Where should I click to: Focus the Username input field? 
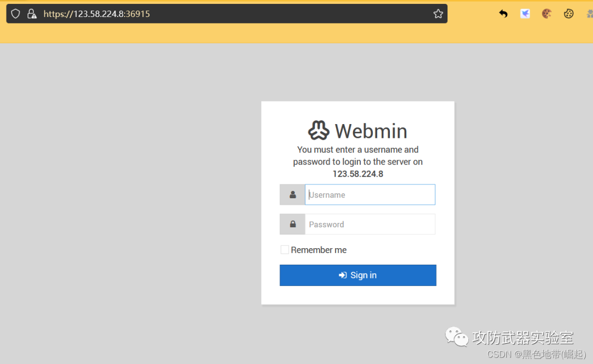[370, 195]
